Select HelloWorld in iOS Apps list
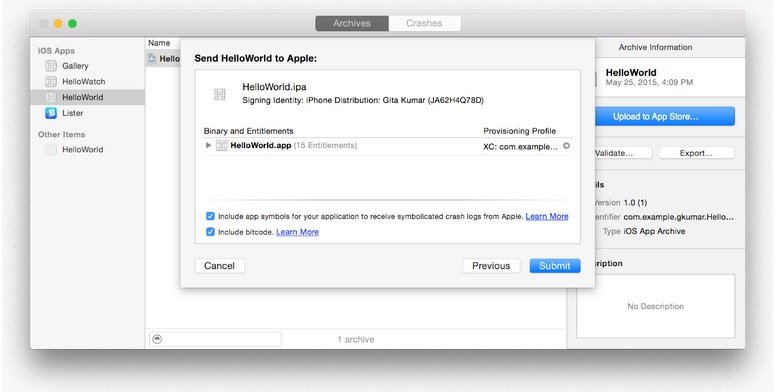The image size is (778, 392). coord(87,97)
